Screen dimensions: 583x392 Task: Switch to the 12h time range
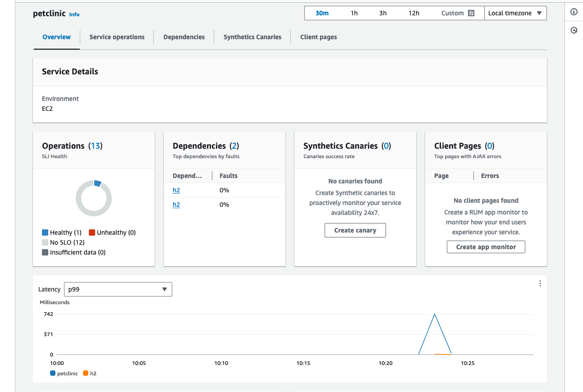(414, 13)
